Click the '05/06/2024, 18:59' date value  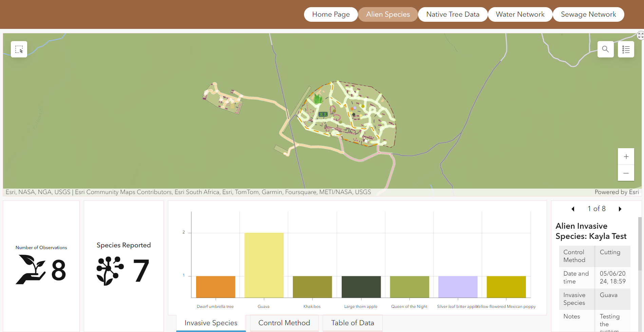click(613, 277)
